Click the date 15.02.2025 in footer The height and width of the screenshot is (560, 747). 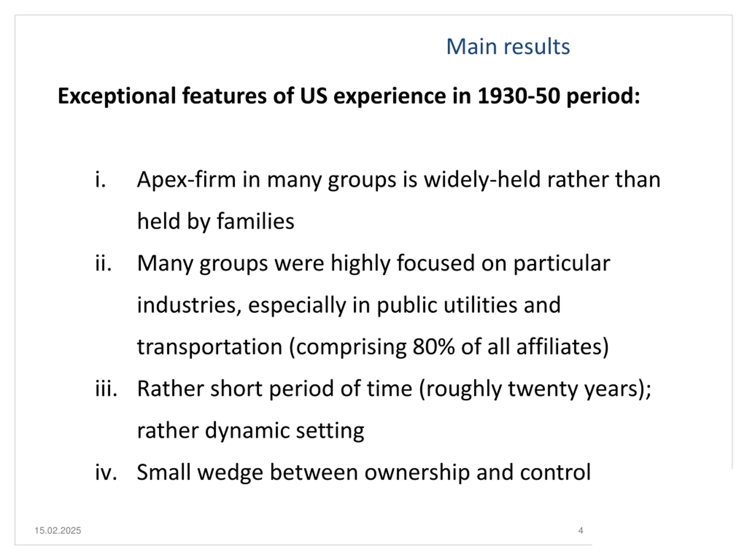click(58, 531)
